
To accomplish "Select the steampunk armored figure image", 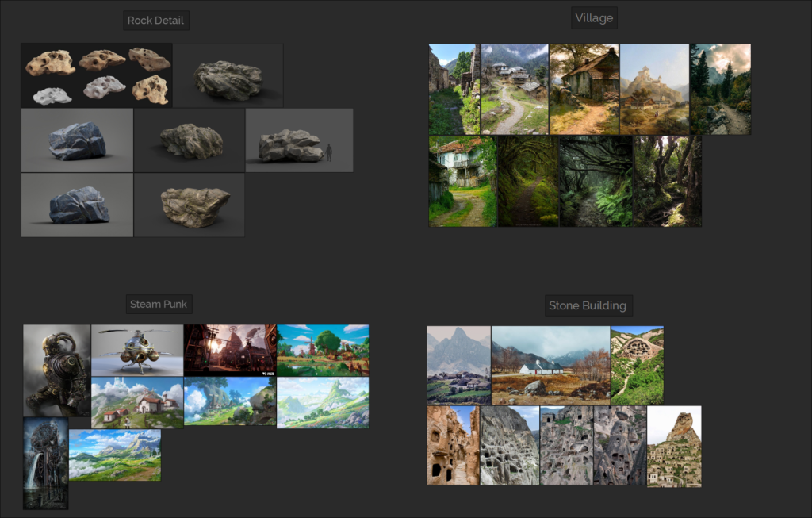I will [x=57, y=371].
